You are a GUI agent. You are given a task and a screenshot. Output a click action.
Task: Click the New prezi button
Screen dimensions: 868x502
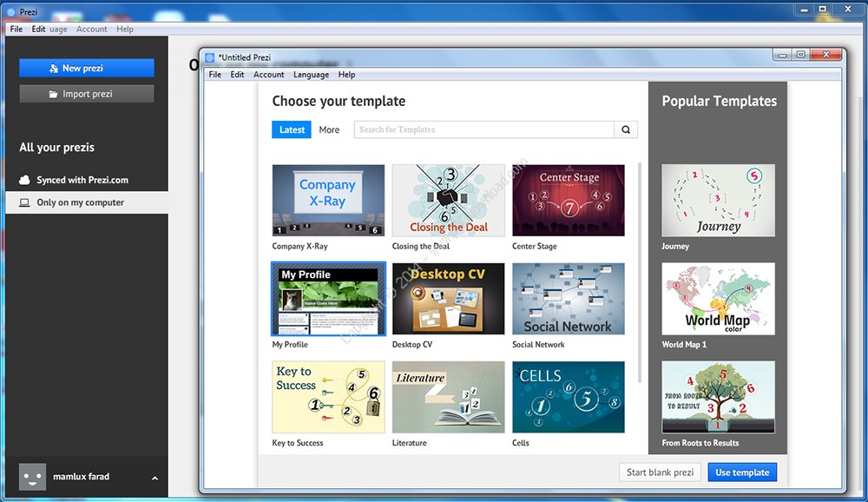coord(86,68)
